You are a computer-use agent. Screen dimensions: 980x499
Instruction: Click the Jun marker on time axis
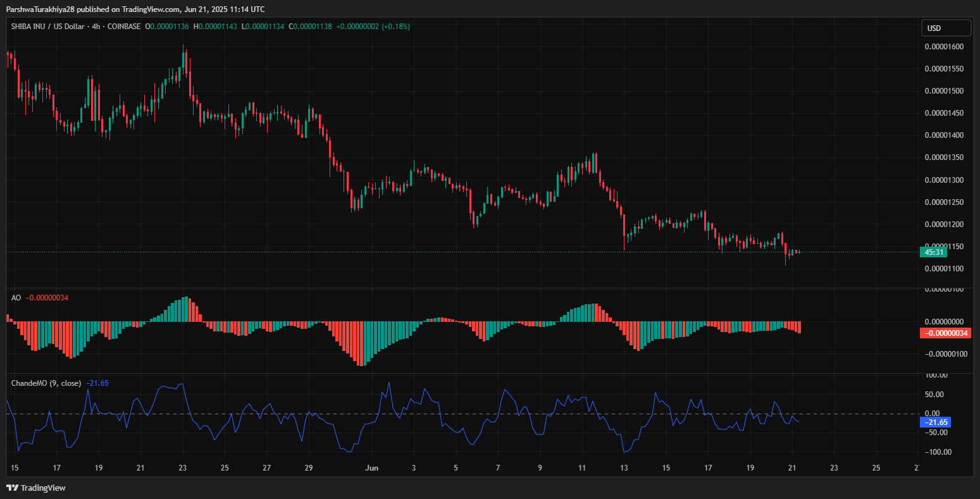pos(372,468)
